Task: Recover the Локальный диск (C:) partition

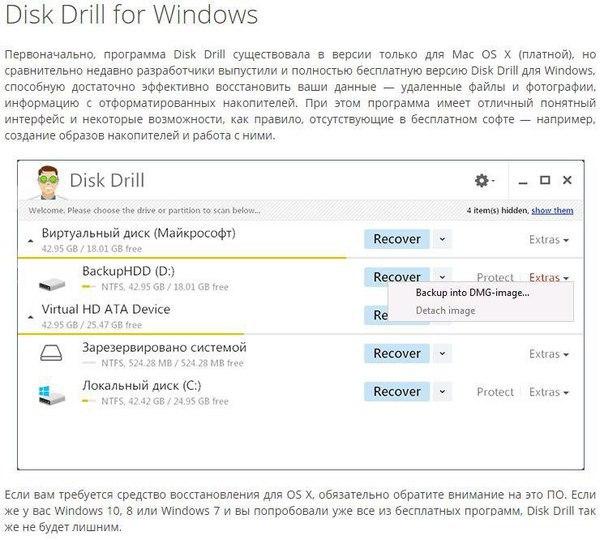Action: pyautogui.click(x=397, y=392)
